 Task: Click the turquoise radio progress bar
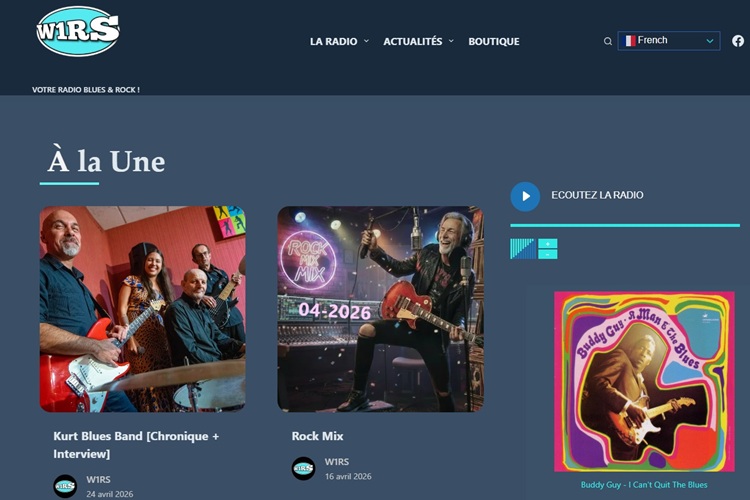click(x=625, y=225)
